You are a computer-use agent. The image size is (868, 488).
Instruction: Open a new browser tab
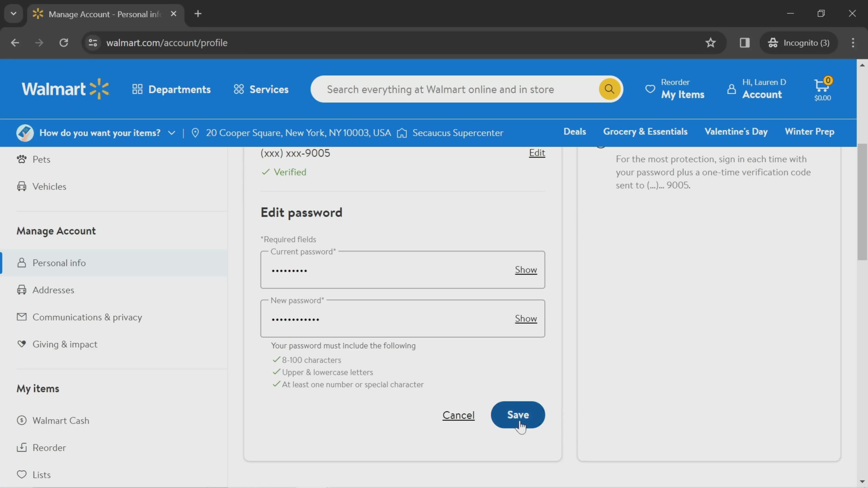(x=198, y=14)
